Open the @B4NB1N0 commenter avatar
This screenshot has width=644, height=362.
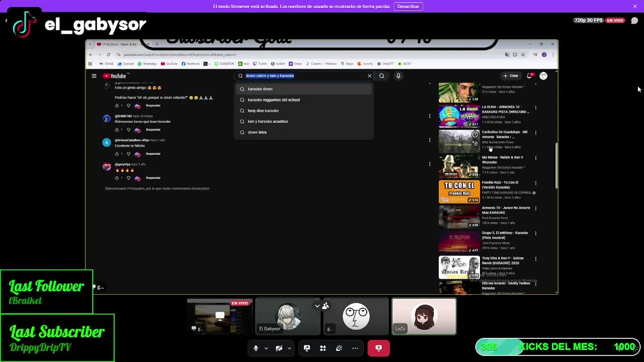(x=107, y=119)
